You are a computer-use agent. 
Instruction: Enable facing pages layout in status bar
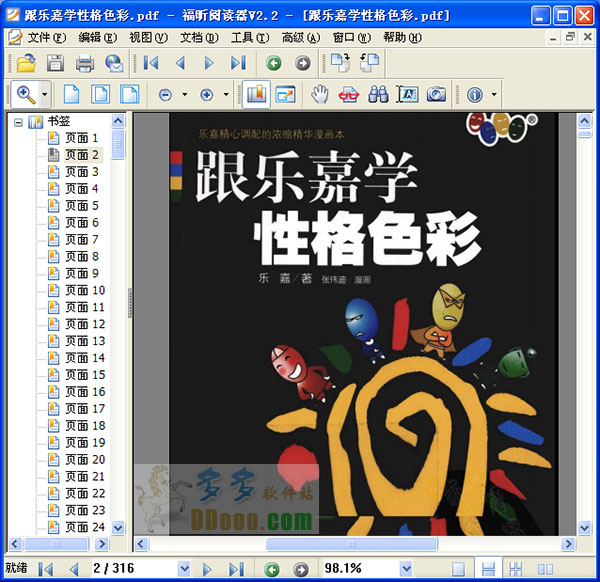tap(545, 569)
